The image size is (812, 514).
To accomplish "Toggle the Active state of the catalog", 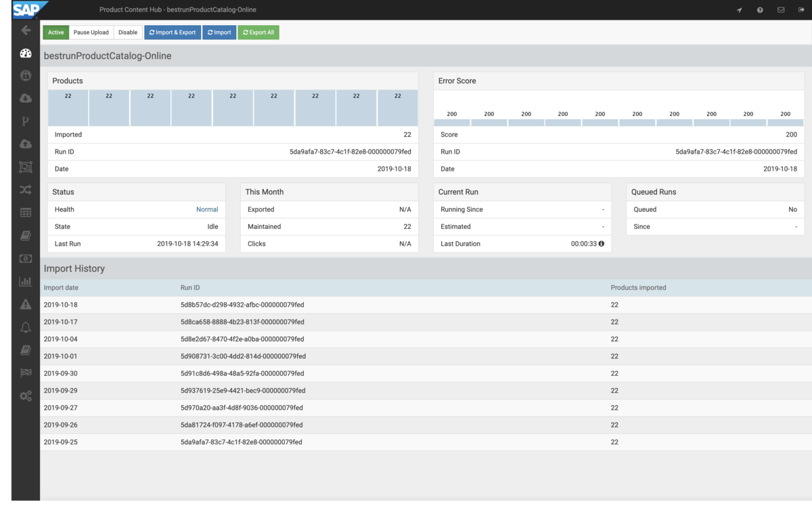I will [x=55, y=32].
